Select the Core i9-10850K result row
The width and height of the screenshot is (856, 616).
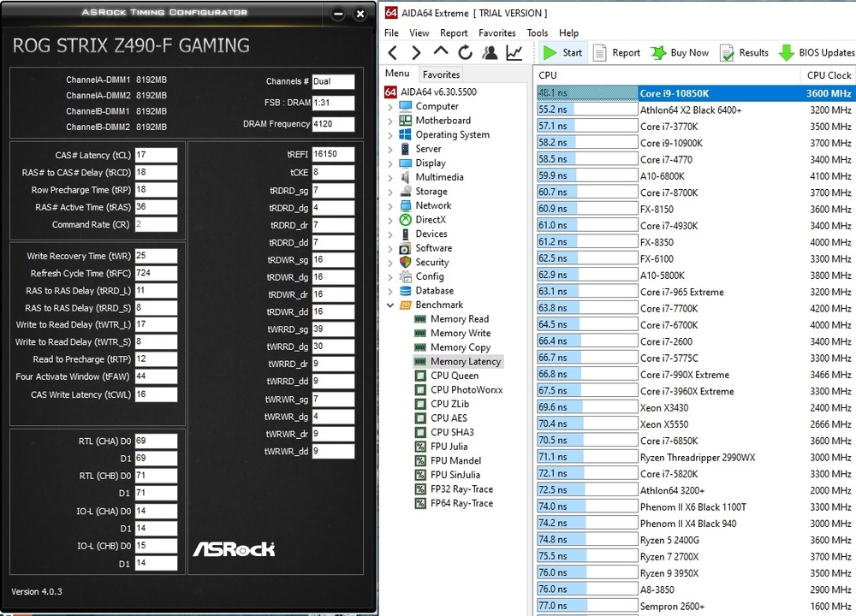(x=695, y=93)
